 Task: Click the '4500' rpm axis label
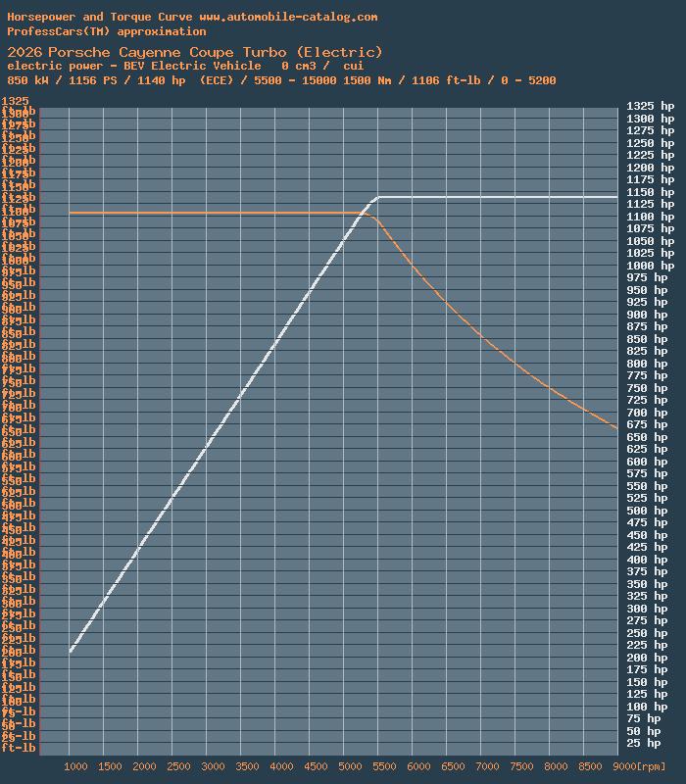[x=316, y=766]
